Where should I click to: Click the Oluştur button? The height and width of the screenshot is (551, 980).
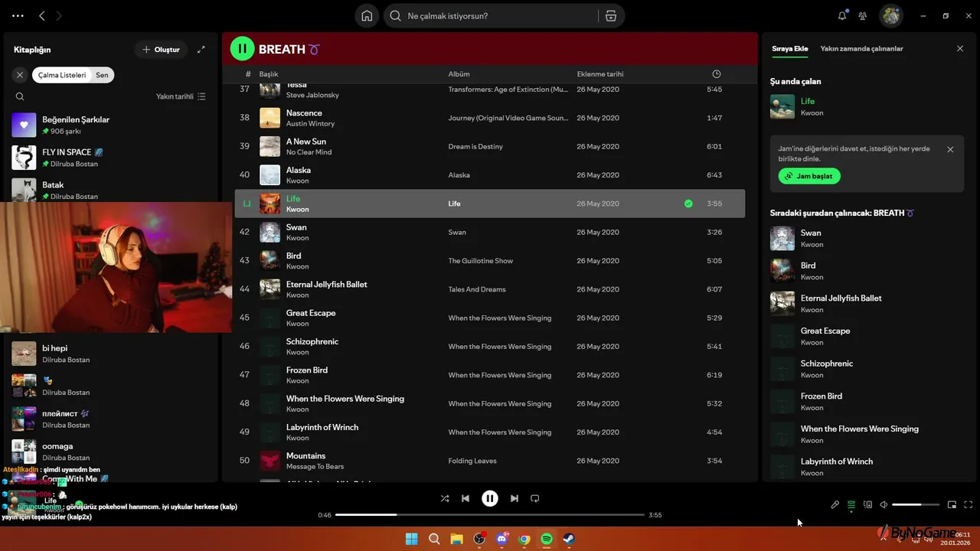click(x=162, y=50)
